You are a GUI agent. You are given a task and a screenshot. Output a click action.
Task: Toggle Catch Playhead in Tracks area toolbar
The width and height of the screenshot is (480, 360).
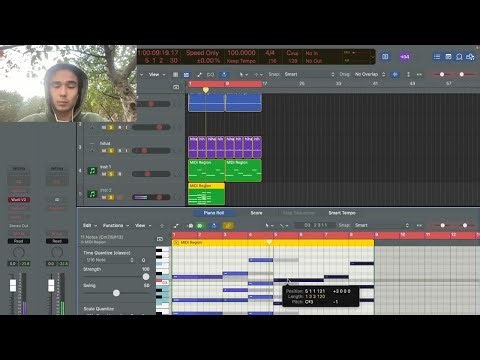tap(224, 74)
